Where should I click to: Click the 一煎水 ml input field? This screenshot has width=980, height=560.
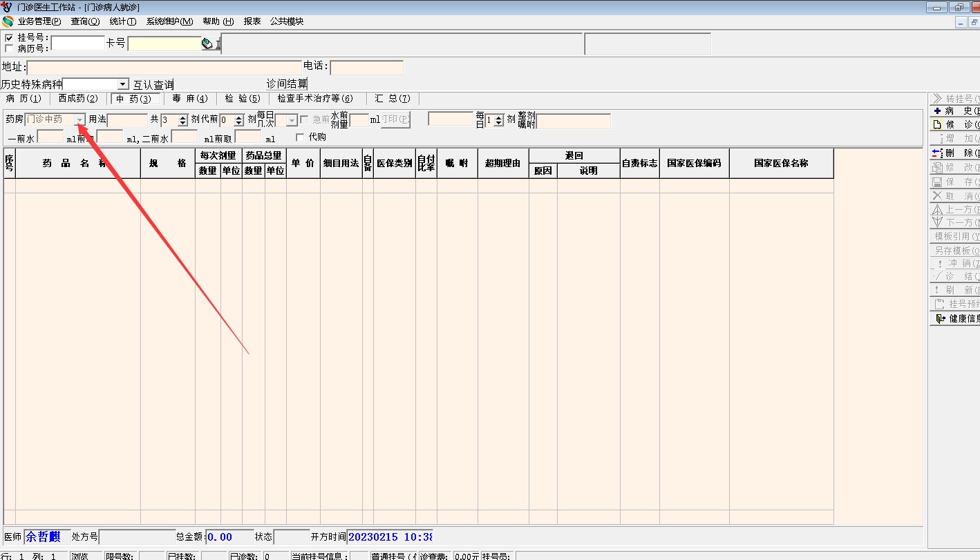click(50, 137)
